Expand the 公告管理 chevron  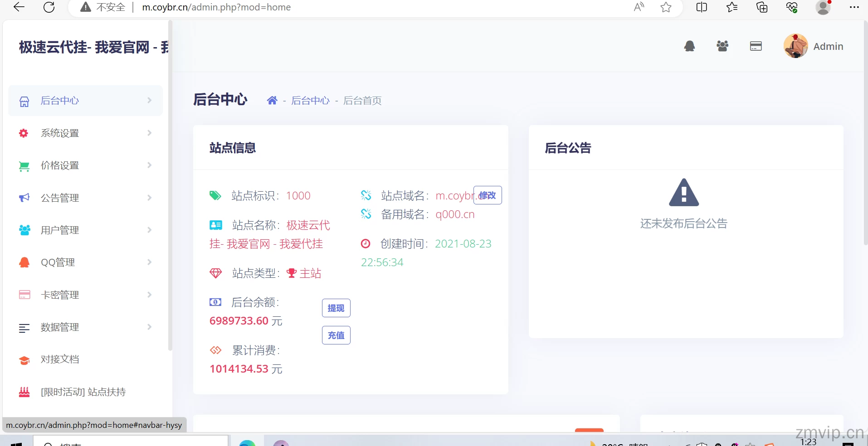click(x=149, y=198)
